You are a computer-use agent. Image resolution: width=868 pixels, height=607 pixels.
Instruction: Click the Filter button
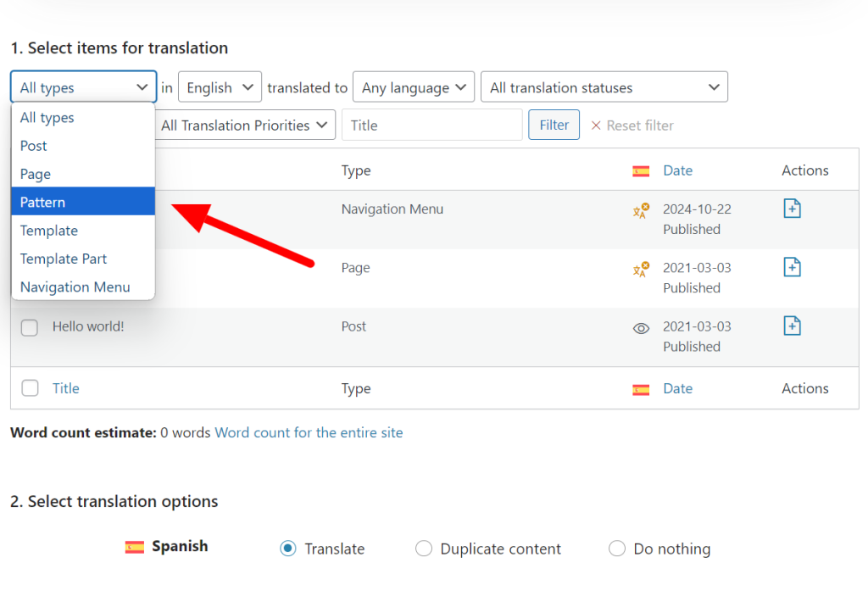click(x=554, y=125)
